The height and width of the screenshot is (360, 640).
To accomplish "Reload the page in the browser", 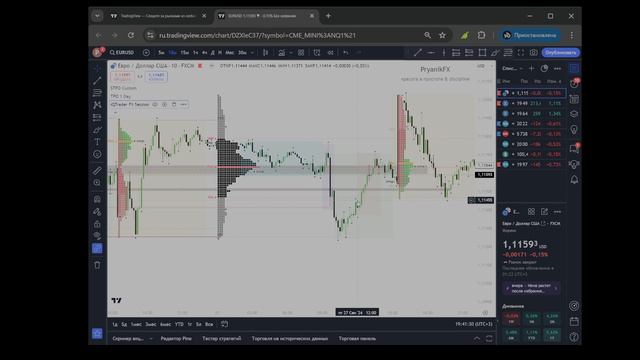I will click(x=131, y=36).
